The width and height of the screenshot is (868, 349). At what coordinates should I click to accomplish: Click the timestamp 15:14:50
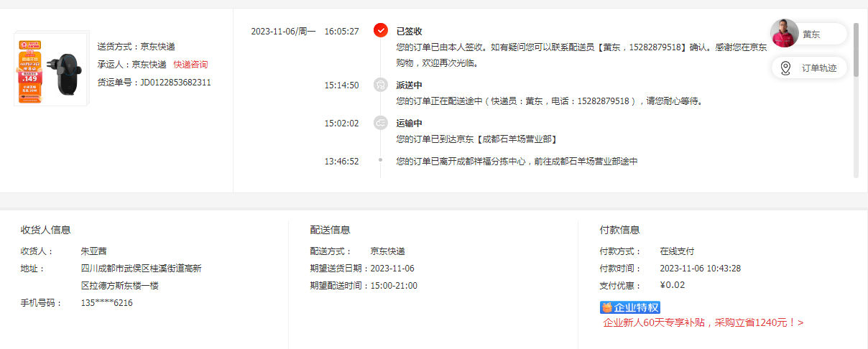[x=341, y=85]
